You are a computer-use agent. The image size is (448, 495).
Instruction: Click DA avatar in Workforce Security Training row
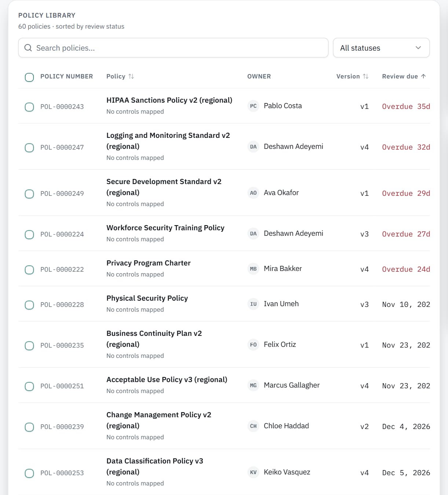coord(253,234)
